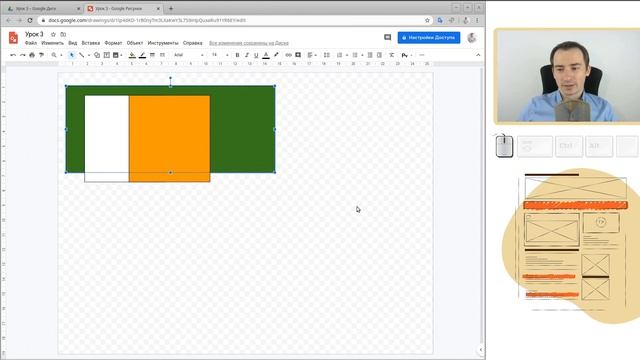Click the Insert image icon
The height and width of the screenshot is (360, 640).
116,55
